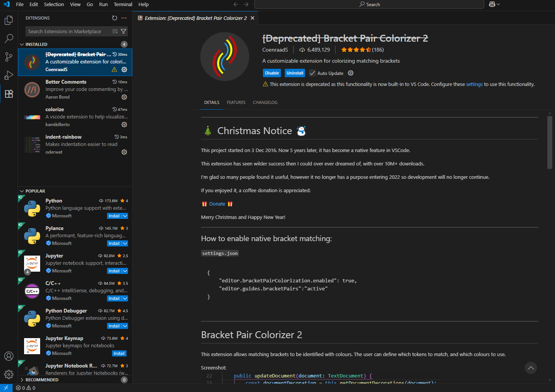Expand the Recommended section
The width and height of the screenshot is (555, 392).
22,380
